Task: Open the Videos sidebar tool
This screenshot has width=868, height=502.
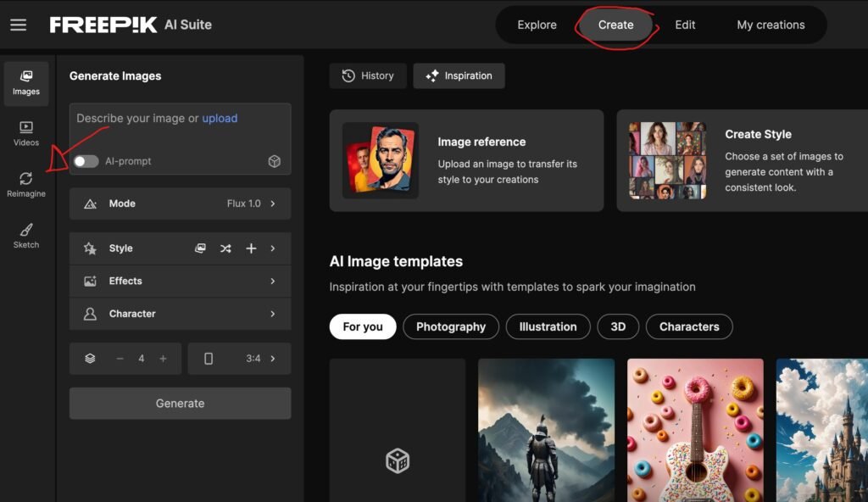Action: pyautogui.click(x=26, y=134)
